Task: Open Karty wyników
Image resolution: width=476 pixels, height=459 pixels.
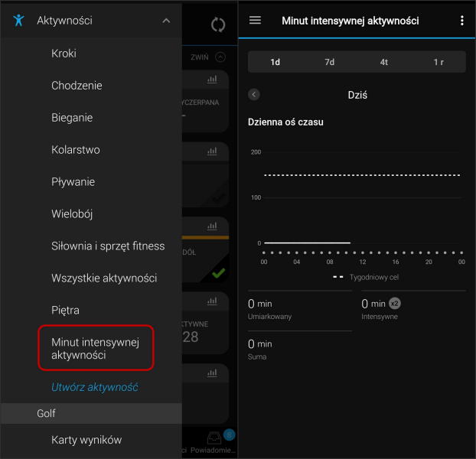Action: pos(86,440)
